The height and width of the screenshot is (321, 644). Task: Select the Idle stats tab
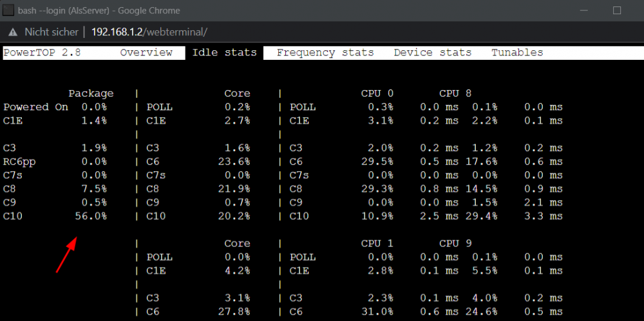tap(224, 53)
